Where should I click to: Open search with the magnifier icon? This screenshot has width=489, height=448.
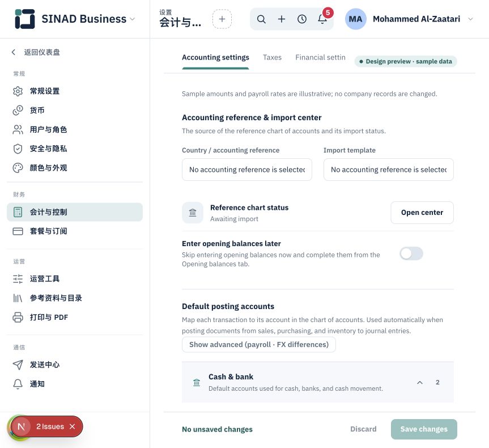click(261, 19)
